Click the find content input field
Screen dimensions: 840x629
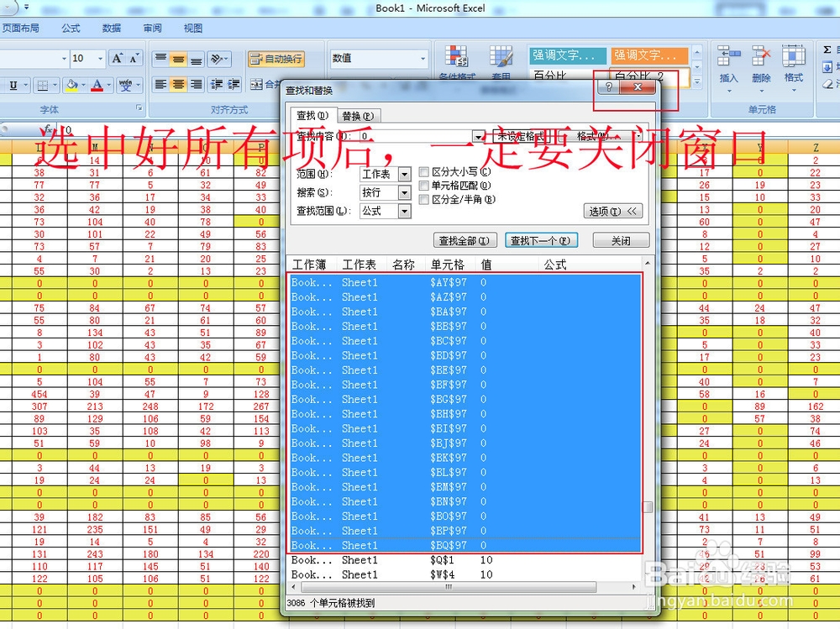416,136
